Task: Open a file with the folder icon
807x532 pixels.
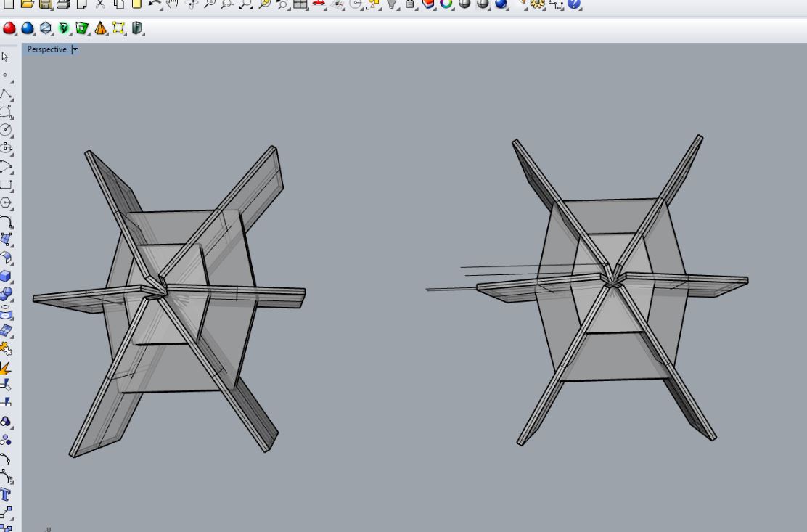Action: [x=27, y=4]
